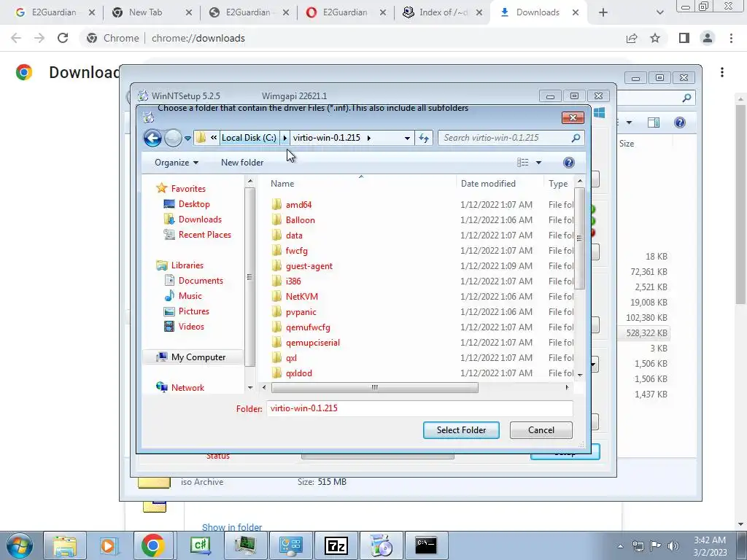The width and height of the screenshot is (747, 560).
Task: Open recent locations dropdown arrow
Action: (187, 139)
